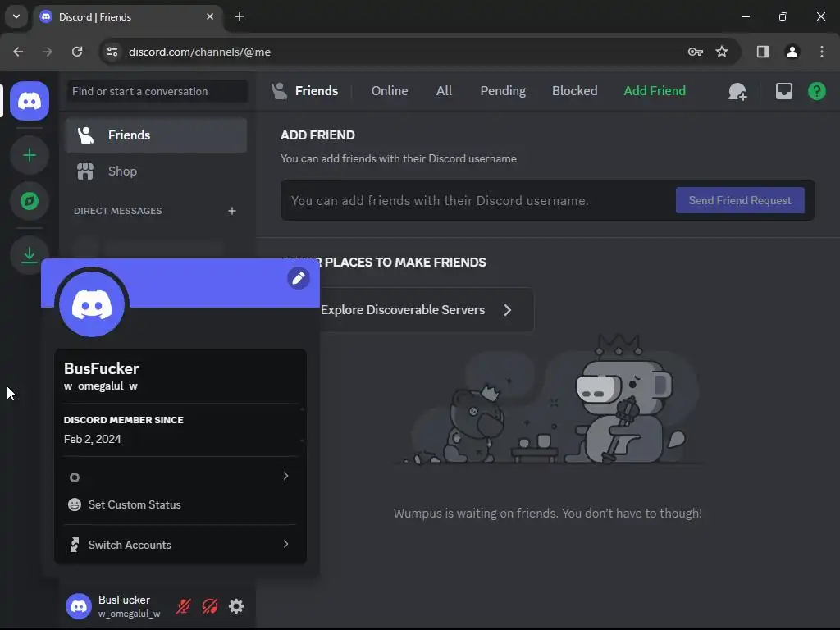Expand Switch Accounts submenu
The height and width of the screenshot is (630, 840).
tap(180, 545)
